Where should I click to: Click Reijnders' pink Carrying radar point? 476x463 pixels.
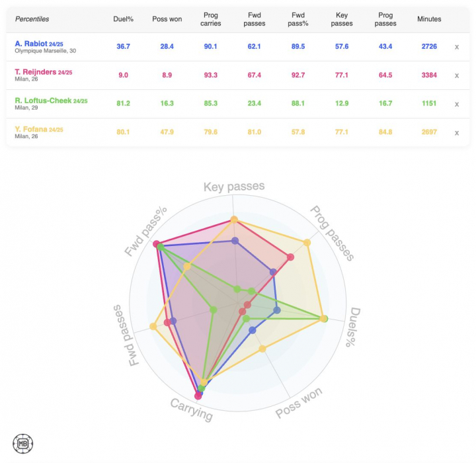click(x=198, y=396)
